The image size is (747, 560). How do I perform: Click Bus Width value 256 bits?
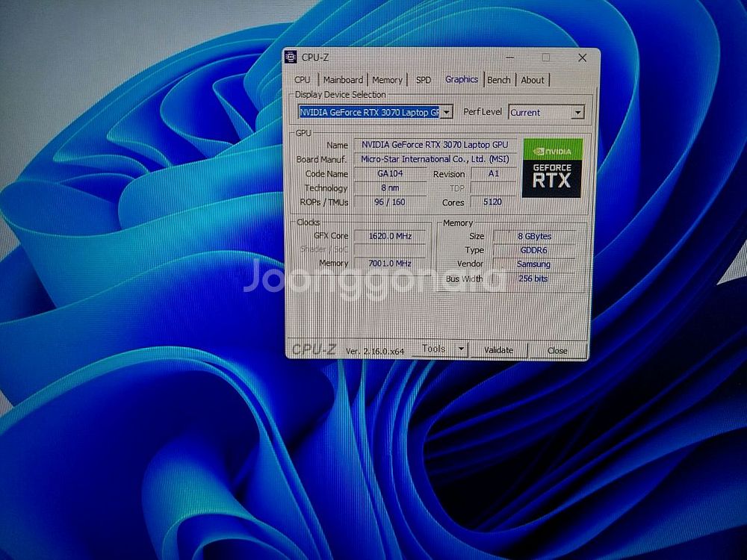(535, 279)
